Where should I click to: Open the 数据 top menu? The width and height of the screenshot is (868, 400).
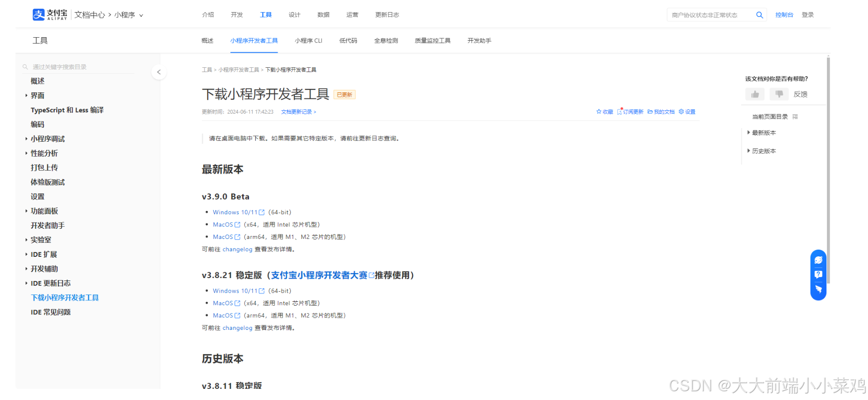(324, 15)
